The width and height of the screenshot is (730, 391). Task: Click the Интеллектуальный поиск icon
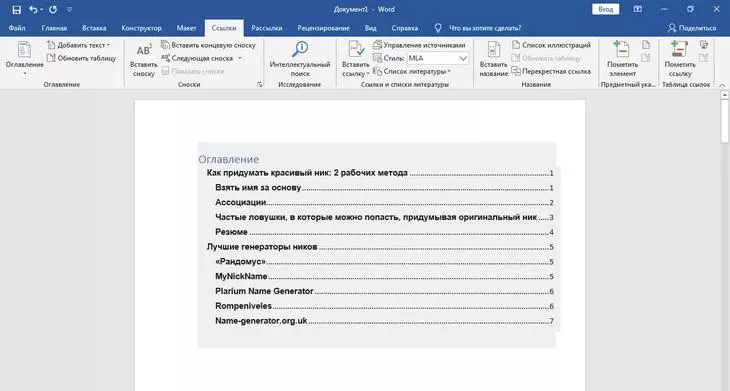point(300,49)
